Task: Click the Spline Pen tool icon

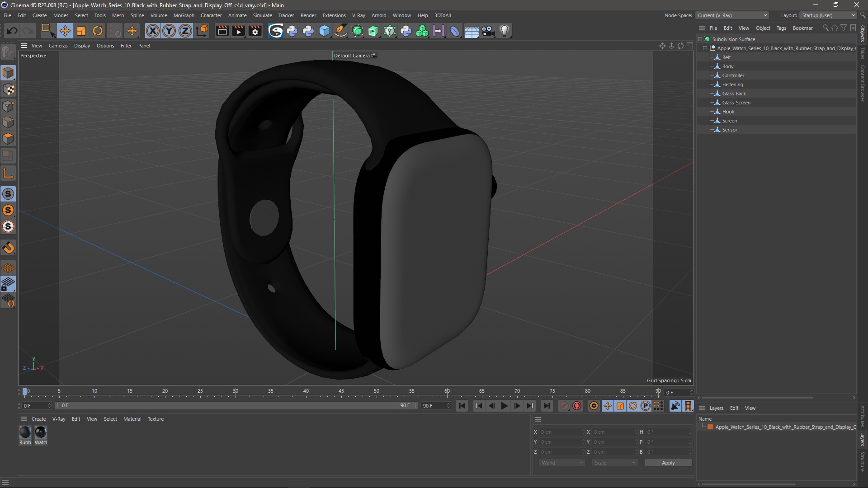Action: point(341,31)
